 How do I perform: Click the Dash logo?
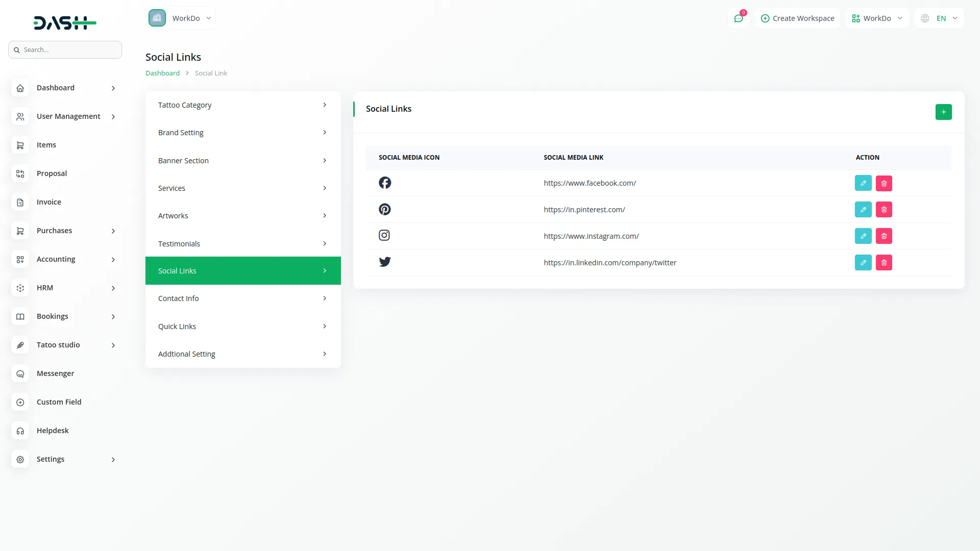[65, 23]
